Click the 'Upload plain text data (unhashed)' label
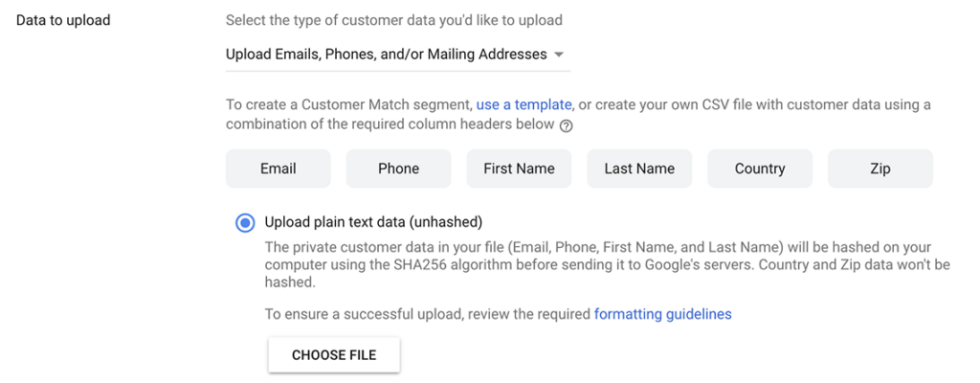The height and width of the screenshot is (383, 980). 373,222
